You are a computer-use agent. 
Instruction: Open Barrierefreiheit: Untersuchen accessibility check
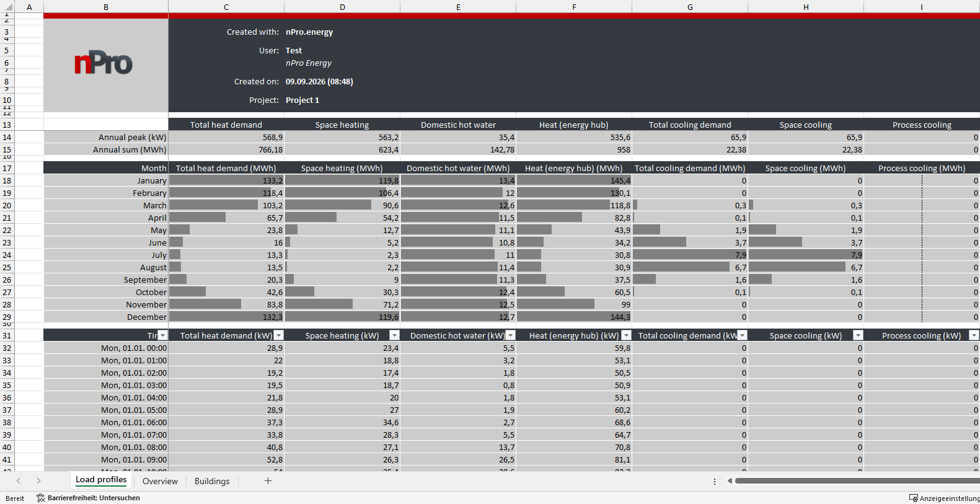click(88, 498)
